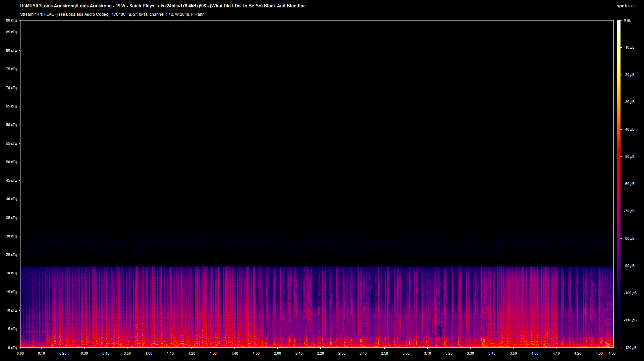Click the 1:10 time axis label
The height and width of the screenshot is (361, 644).
click(x=170, y=353)
